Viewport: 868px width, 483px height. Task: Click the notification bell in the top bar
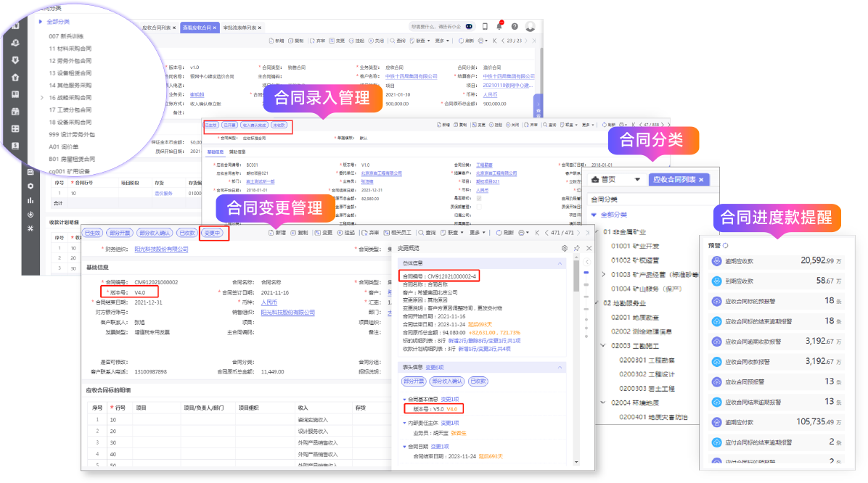tap(499, 27)
